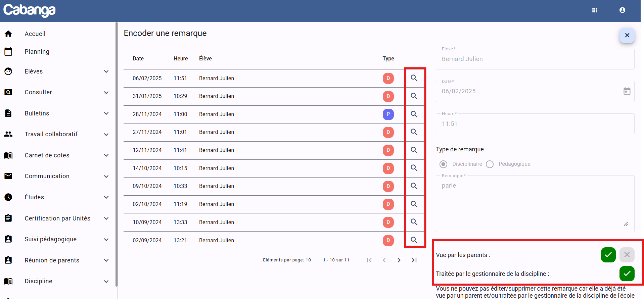Open the user account profile icon
The height and width of the screenshot is (299, 644).
(622, 10)
